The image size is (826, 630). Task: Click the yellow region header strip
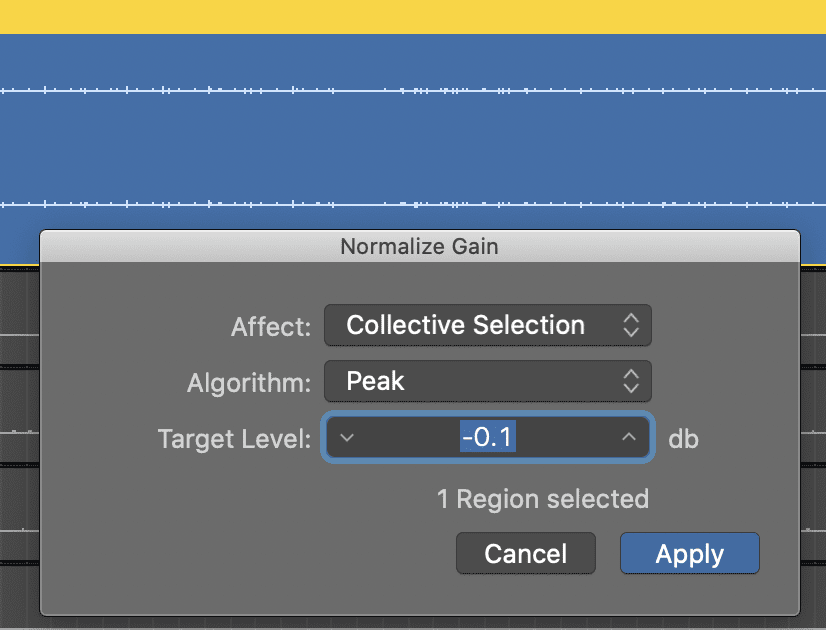tap(413, 17)
